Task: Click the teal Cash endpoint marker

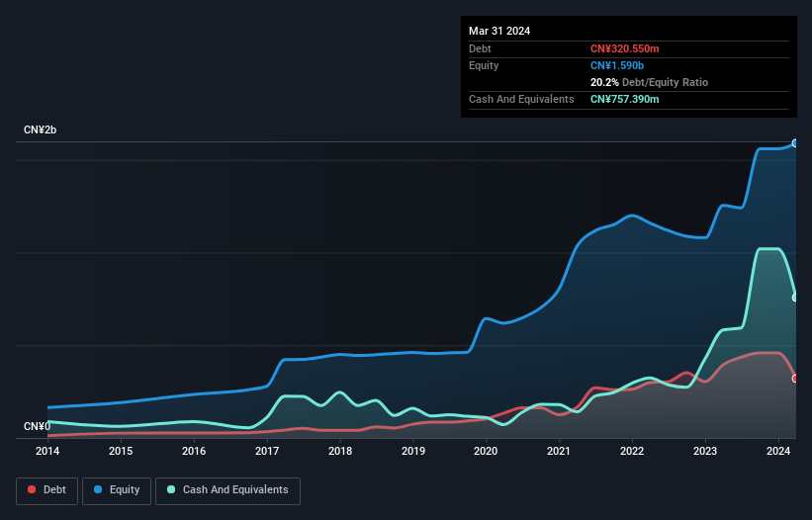Action: (795, 298)
